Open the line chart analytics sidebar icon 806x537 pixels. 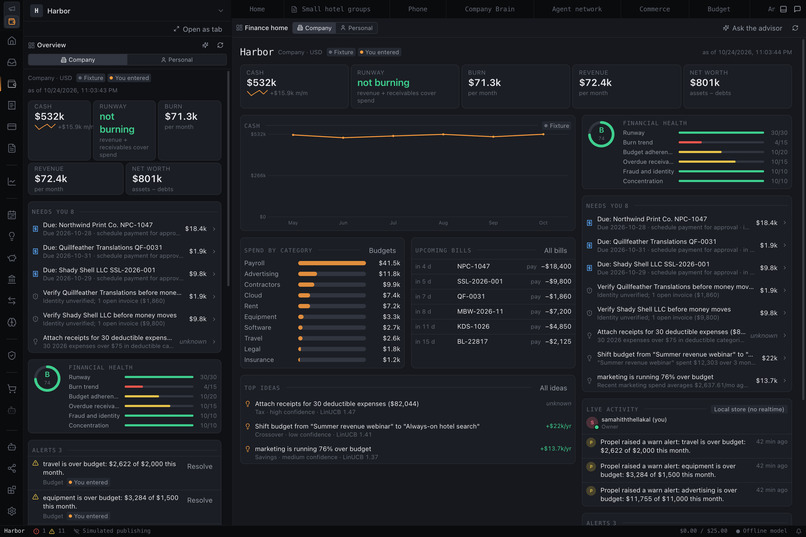pos(11,181)
